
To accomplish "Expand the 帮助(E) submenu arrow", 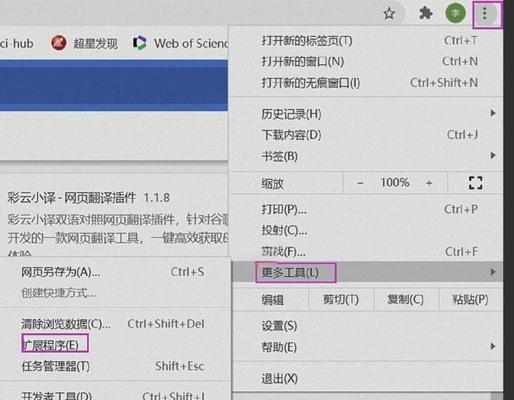I will (x=493, y=346).
